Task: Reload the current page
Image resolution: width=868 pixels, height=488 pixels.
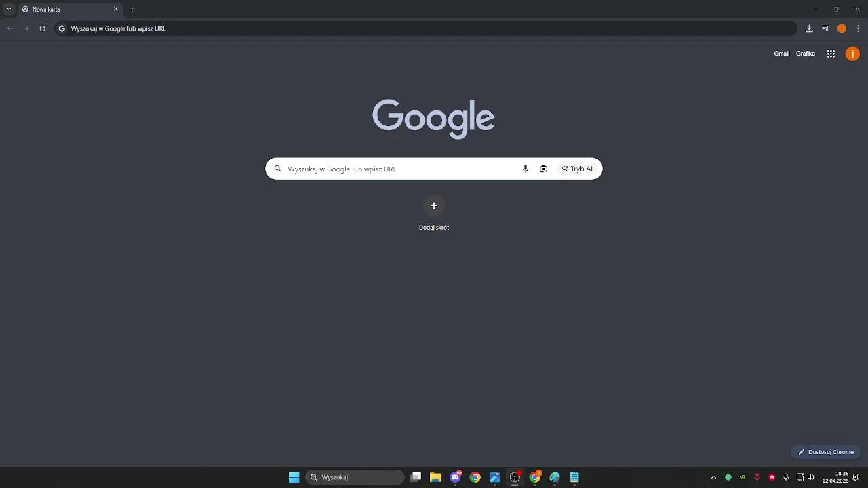Action: (x=43, y=28)
